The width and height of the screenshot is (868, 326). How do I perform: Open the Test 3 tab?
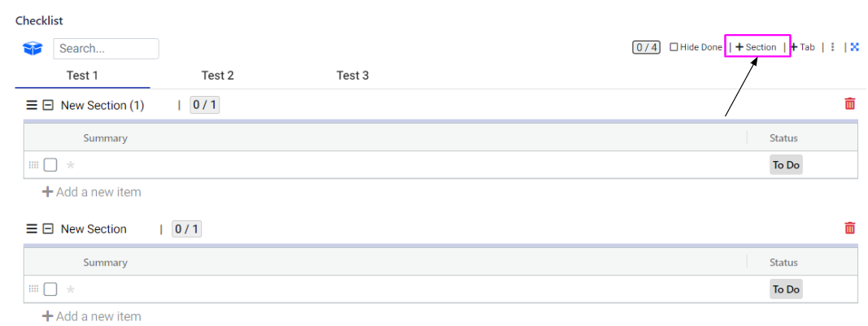click(352, 76)
